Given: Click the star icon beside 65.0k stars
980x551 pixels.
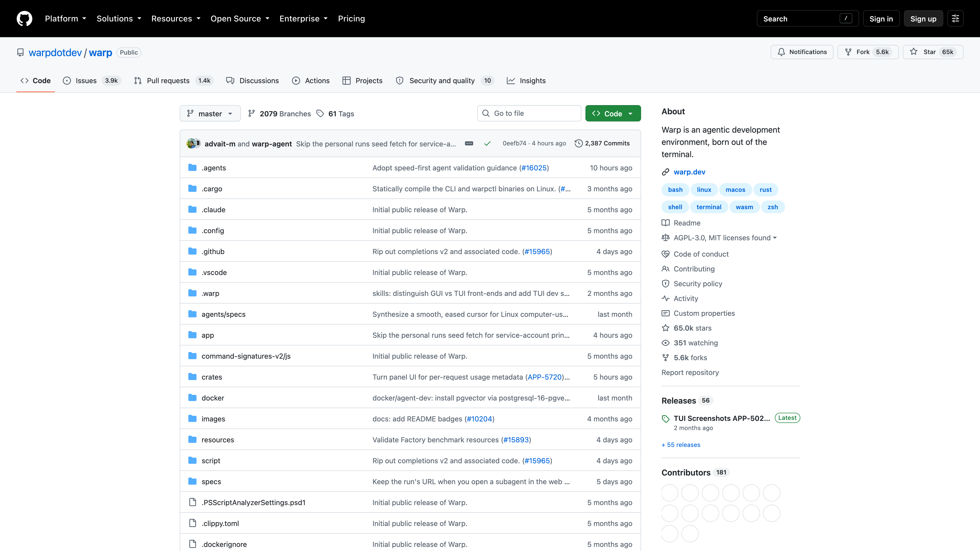Looking at the screenshot, I should (x=665, y=328).
